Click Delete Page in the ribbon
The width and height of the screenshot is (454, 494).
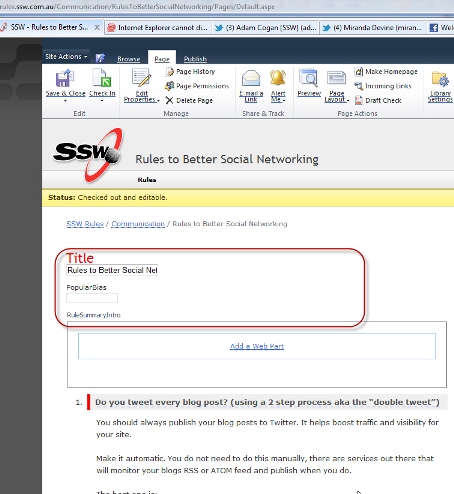[x=189, y=100]
